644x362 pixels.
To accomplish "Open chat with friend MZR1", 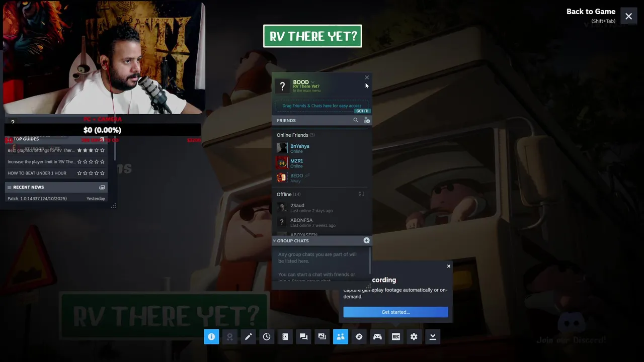I will point(322,163).
